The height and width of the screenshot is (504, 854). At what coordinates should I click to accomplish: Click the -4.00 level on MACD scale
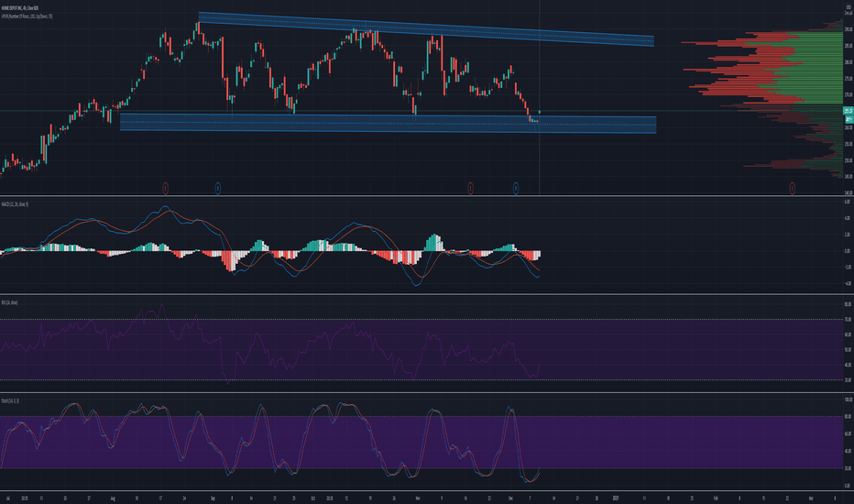click(848, 283)
